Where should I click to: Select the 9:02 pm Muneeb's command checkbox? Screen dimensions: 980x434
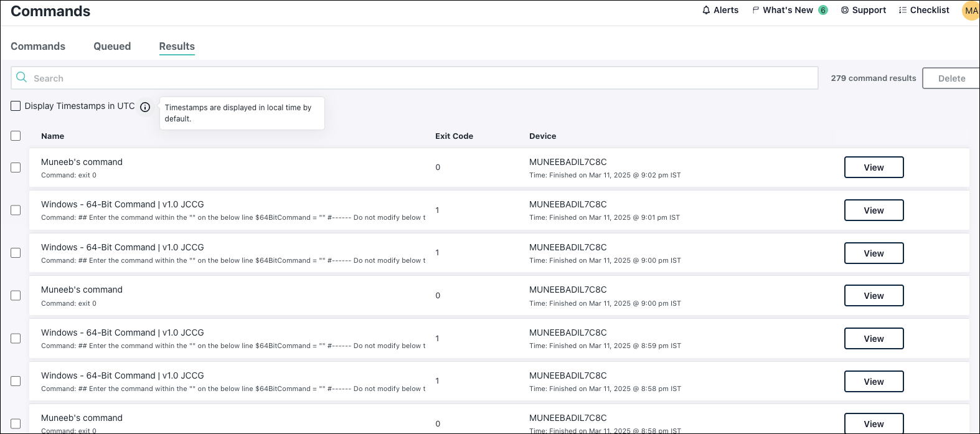(16, 167)
